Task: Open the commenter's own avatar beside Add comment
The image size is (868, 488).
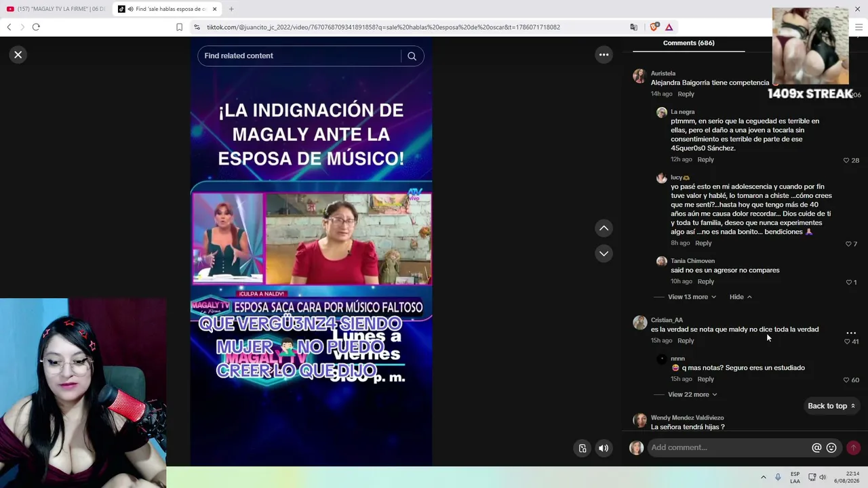Action: [x=636, y=448]
